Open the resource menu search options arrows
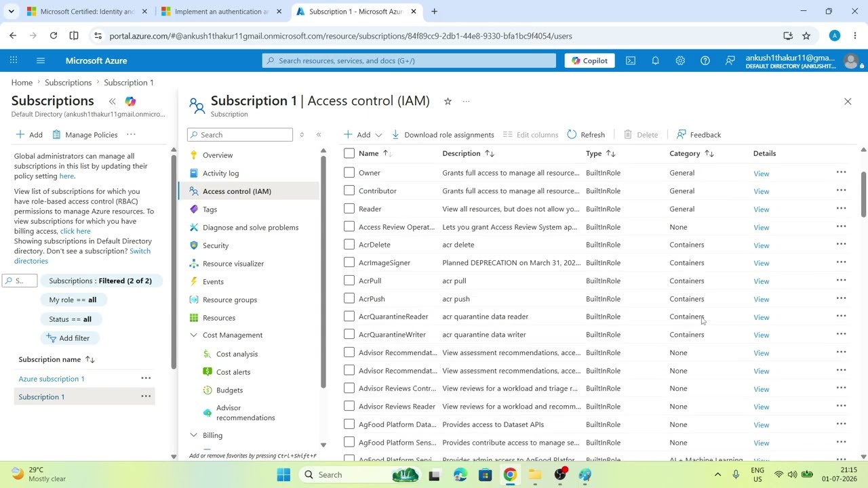The width and height of the screenshot is (868, 488). pyautogui.click(x=302, y=134)
